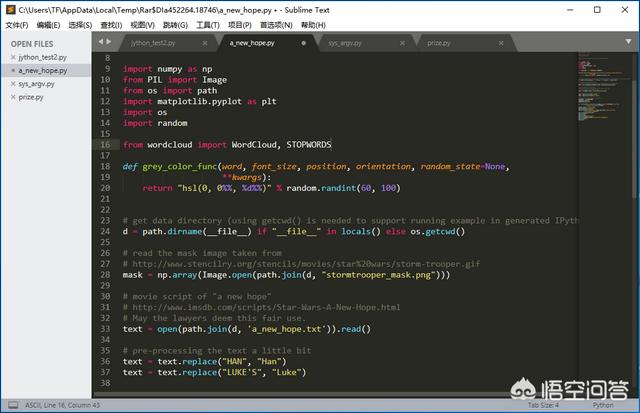Open the 项目(P) menu

[240, 25]
